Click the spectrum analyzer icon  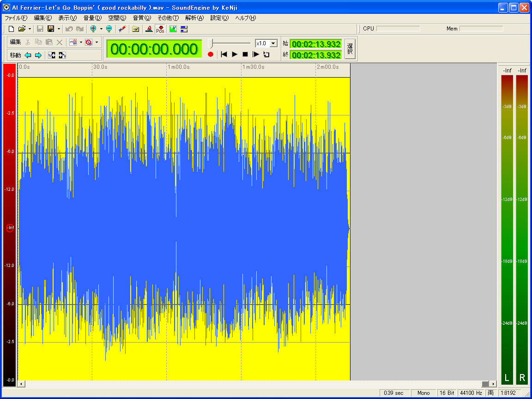(x=173, y=29)
